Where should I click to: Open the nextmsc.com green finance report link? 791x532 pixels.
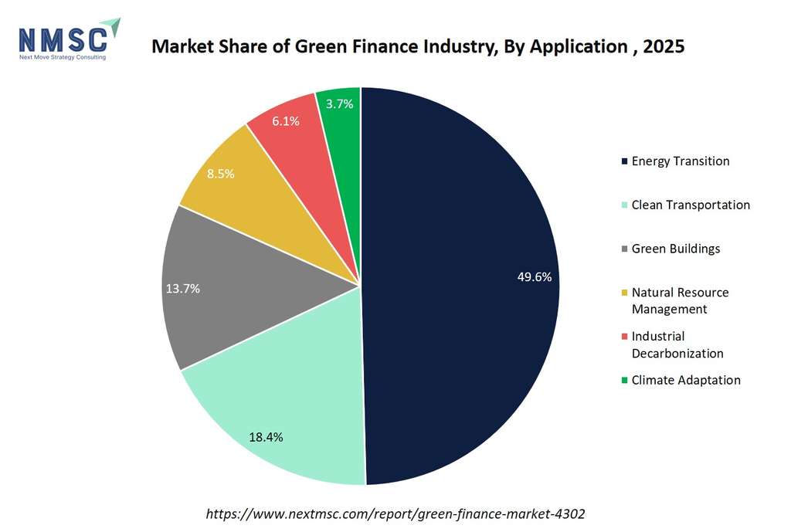395,513
